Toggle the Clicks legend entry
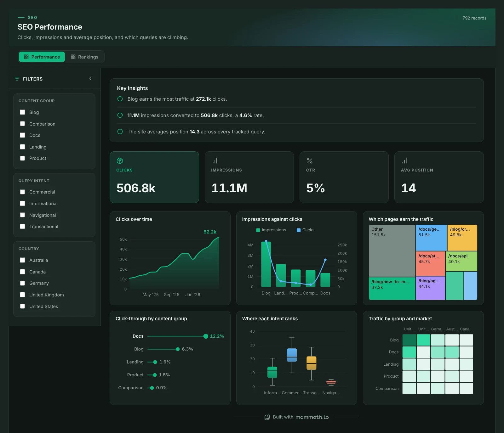The image size is (504, 433). pos(306,230)
